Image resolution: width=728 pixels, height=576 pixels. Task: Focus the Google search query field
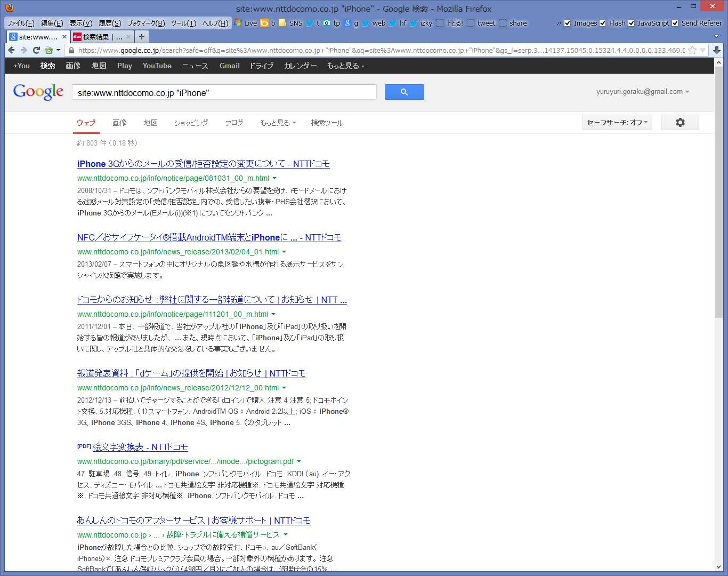click(224, 92)
